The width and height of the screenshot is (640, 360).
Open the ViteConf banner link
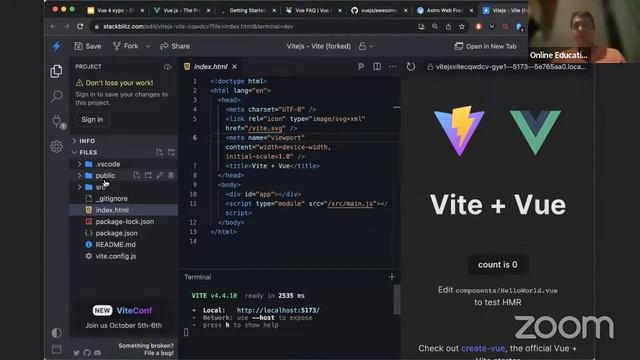[123, 317]
